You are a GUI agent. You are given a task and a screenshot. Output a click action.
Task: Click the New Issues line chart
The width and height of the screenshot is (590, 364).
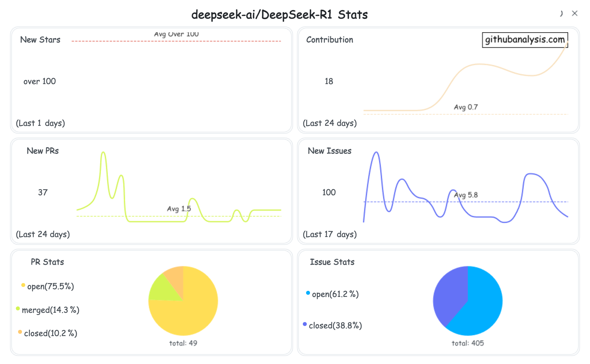466,187
